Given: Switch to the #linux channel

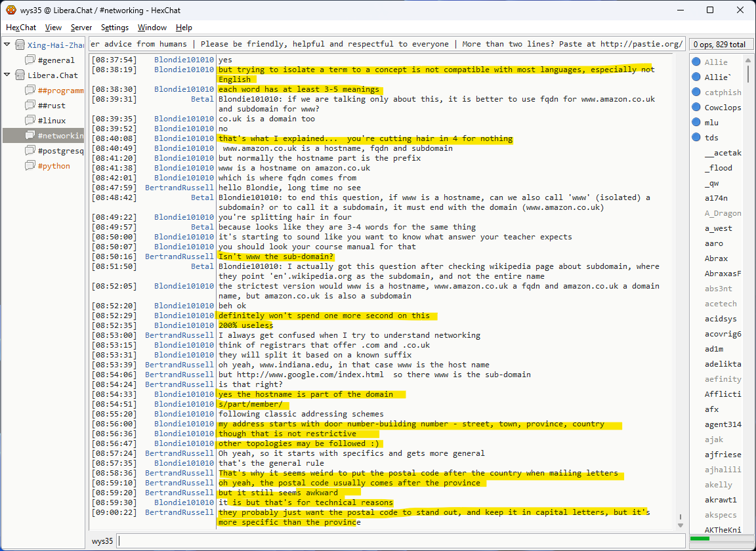Looking at the screenshot, I should (x=52, y=121).
